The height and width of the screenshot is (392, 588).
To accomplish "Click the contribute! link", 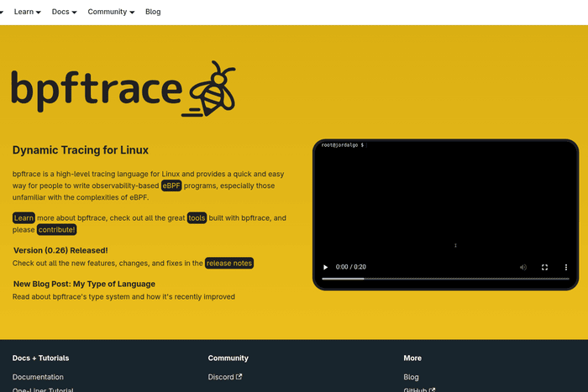I will [x=56, y=230].
